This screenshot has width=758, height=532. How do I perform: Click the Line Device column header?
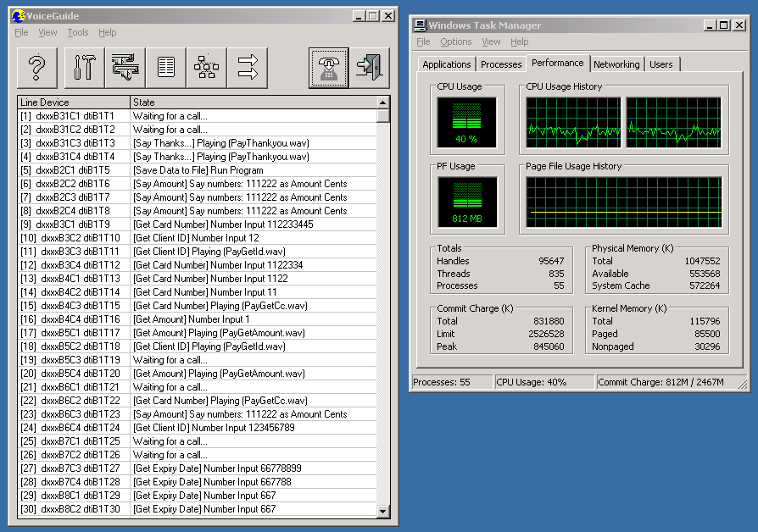pyautogui.click(x=74, y=103)
